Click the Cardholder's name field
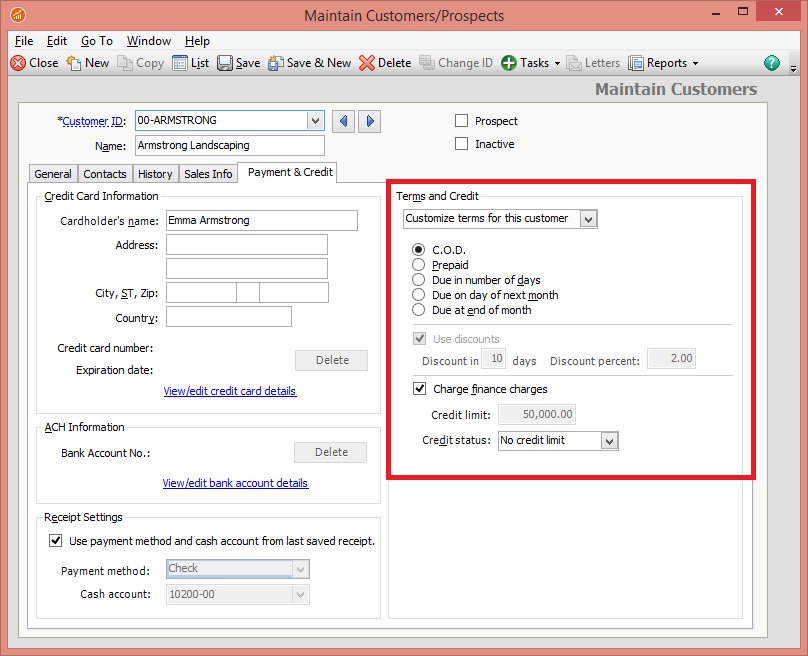The image size is (808, 656). (x=262, y=221)
